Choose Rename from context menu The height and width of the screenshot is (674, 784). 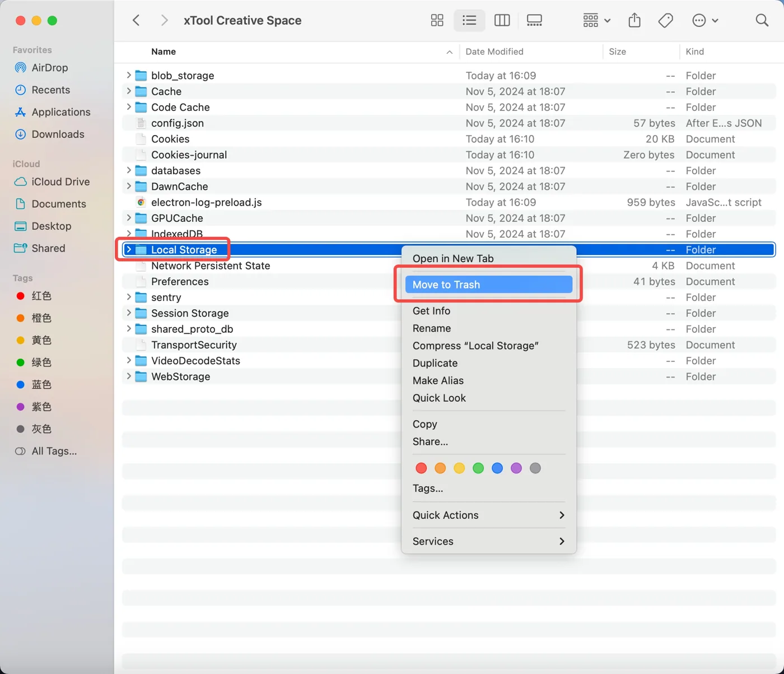click(x=489, y=328)
